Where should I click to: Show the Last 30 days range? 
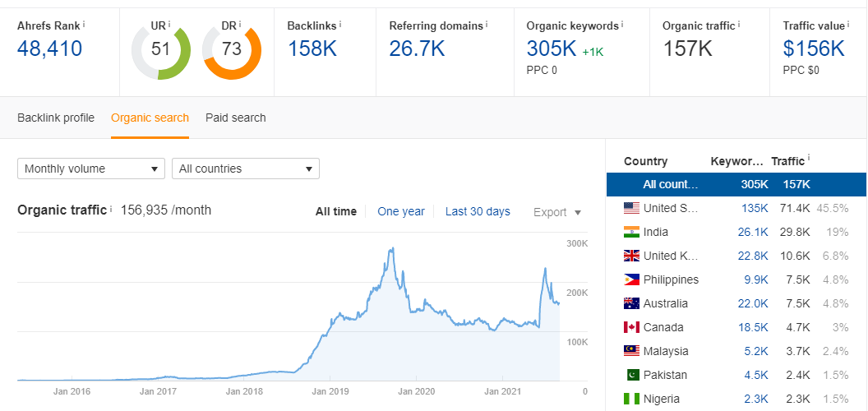(x=478, y=211)
